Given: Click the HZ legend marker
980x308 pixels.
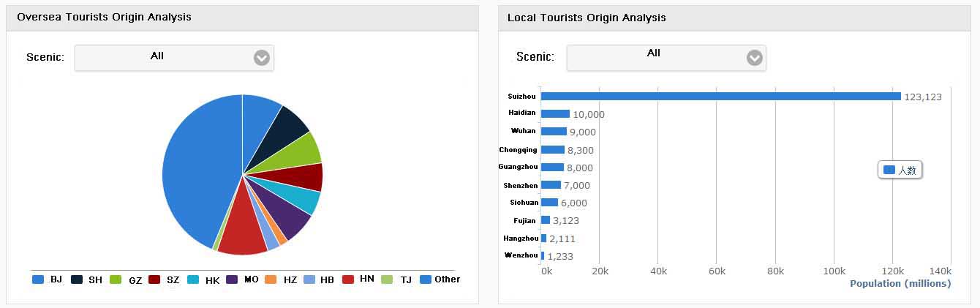Looking at the screenshot, I should click(270, 279).
